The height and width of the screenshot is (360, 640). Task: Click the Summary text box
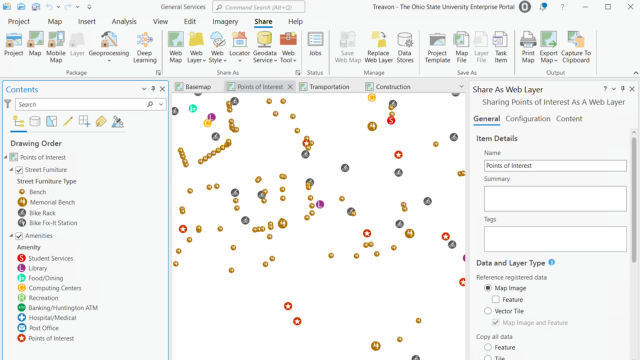click(555, 199)
